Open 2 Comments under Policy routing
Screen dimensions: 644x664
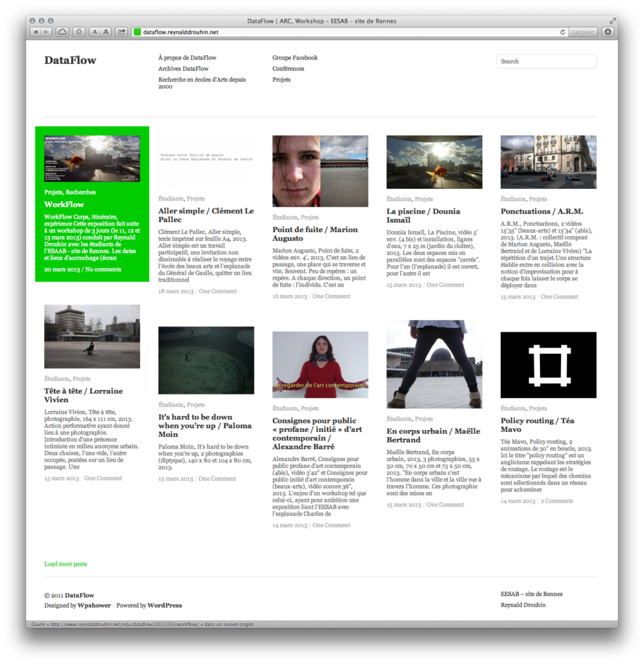[557, 501]
